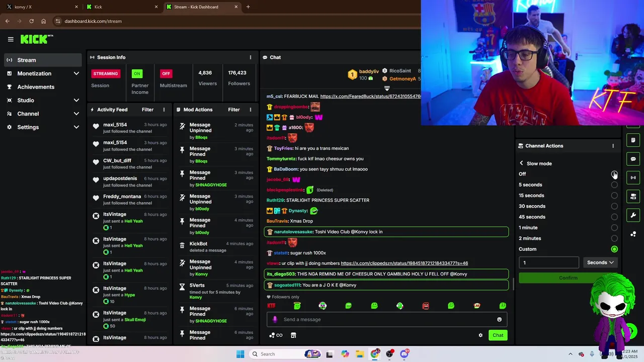
Task: Select Stream in the sidebar
Action: point(42,60)
